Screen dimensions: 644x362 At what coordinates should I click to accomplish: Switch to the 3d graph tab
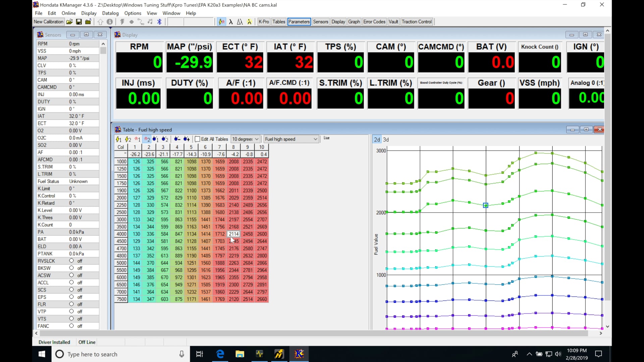click(x=386, y=139)
